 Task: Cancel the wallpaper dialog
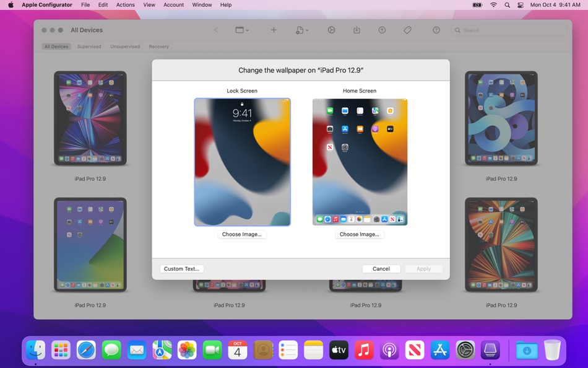tap(381, 269)
